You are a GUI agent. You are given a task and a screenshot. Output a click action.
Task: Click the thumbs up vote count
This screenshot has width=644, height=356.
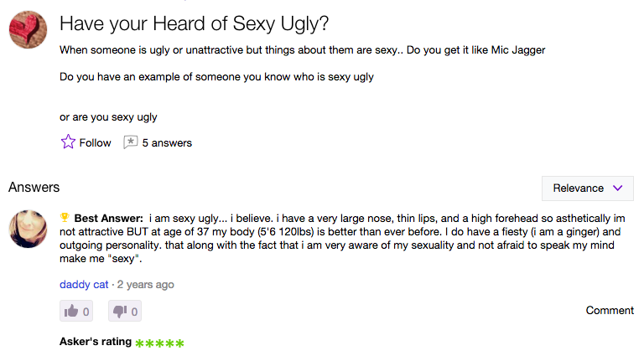click(86, 312)
